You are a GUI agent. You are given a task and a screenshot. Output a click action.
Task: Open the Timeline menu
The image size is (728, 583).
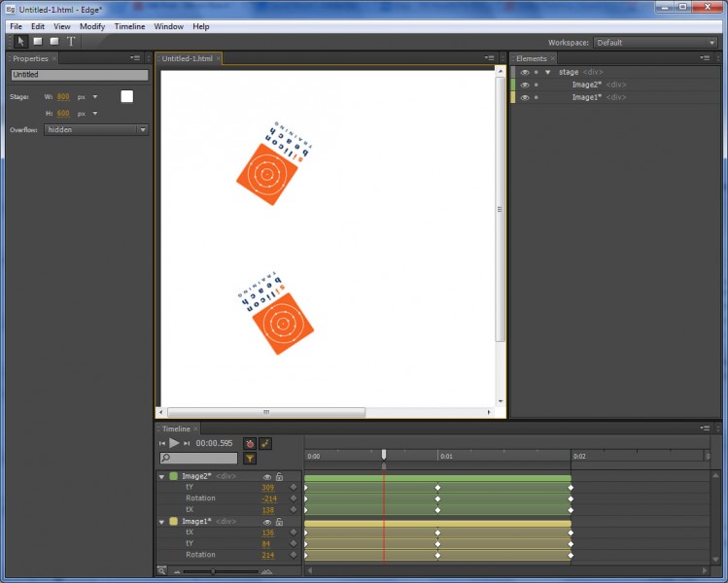coord(129,26)
